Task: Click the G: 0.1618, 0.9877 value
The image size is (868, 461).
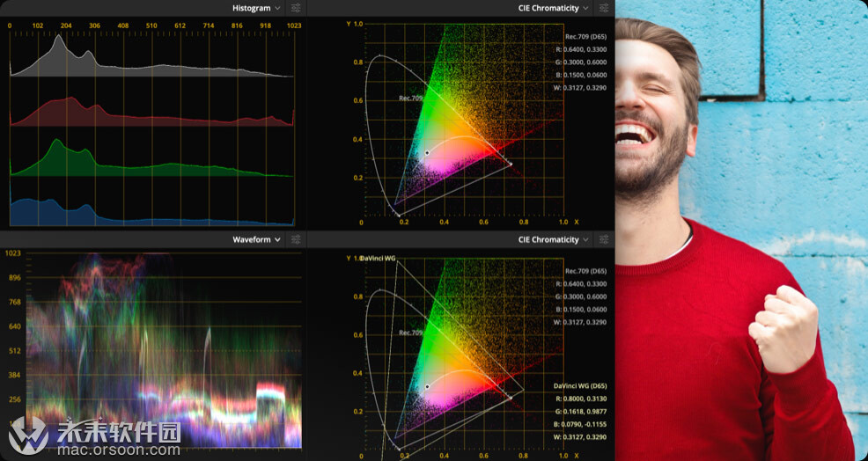Action: click(x=579, y=412)
